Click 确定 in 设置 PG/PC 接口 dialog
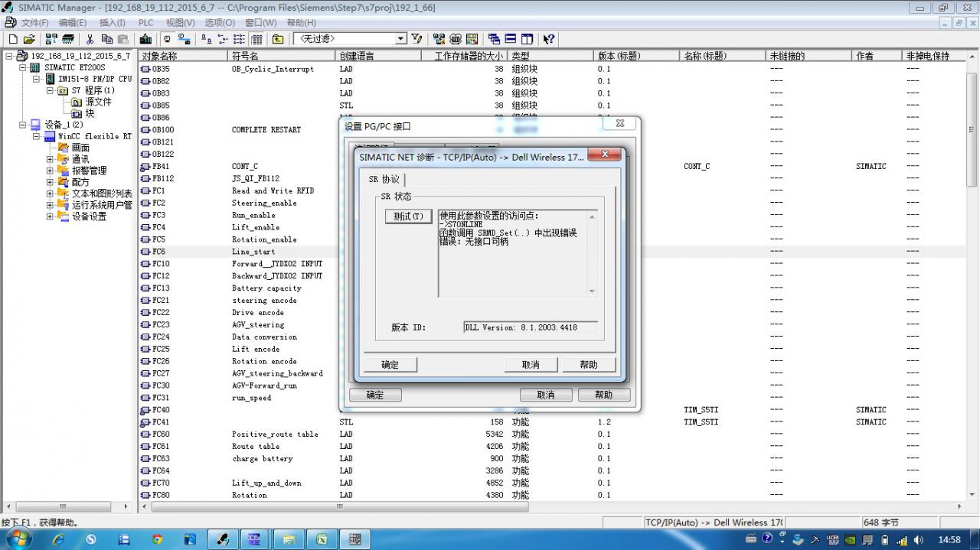This screenshot has width=980, height=550. [x=374, y=395]
